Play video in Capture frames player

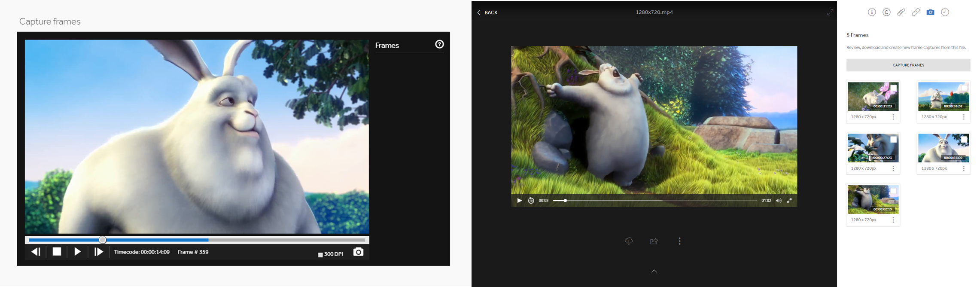(77, 252)
